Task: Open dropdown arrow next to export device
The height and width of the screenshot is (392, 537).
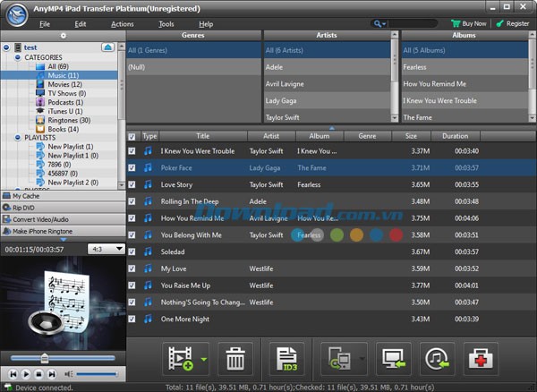Action: click(x=362, y=359)
